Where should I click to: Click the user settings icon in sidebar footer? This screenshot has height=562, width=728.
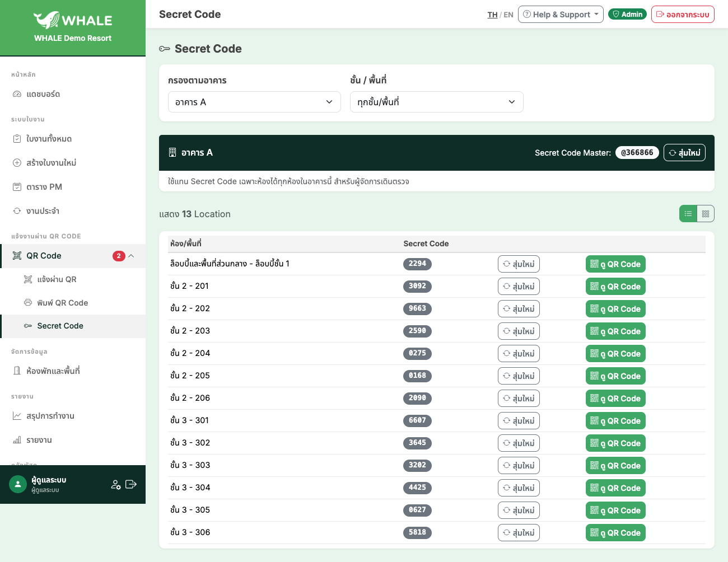[x=116, y=484]
